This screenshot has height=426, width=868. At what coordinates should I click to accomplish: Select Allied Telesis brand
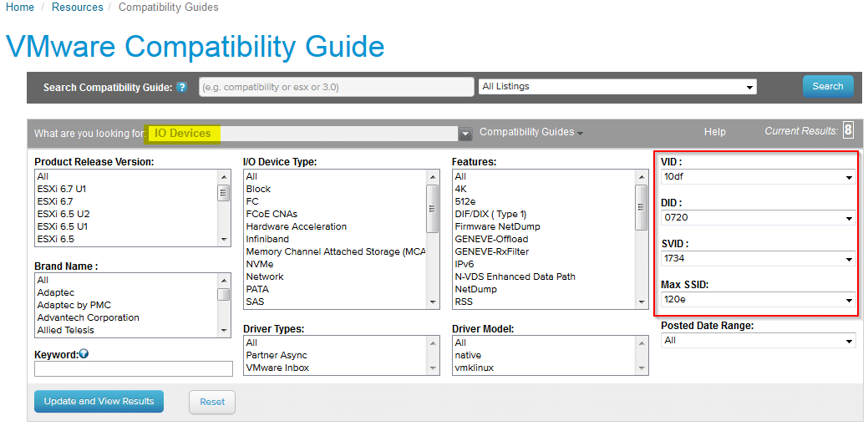click(65, 330)
